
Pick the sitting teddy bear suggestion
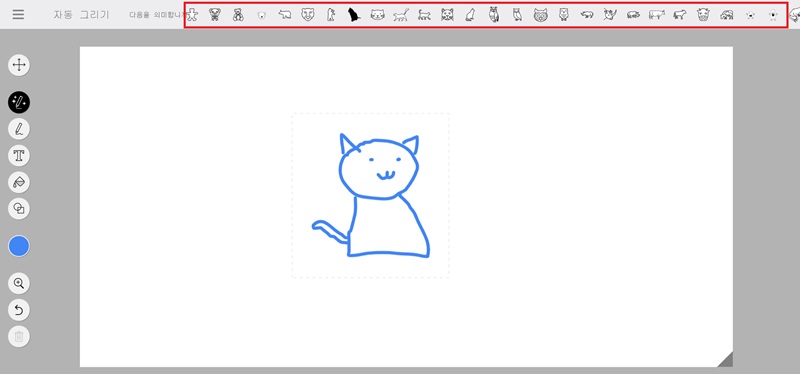[x=238, y=15]
